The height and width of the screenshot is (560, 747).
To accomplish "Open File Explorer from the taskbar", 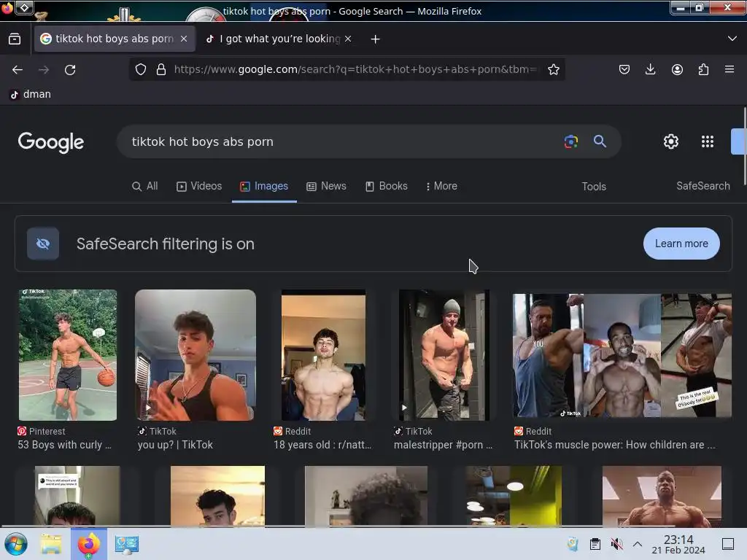I will click(51, 544).
